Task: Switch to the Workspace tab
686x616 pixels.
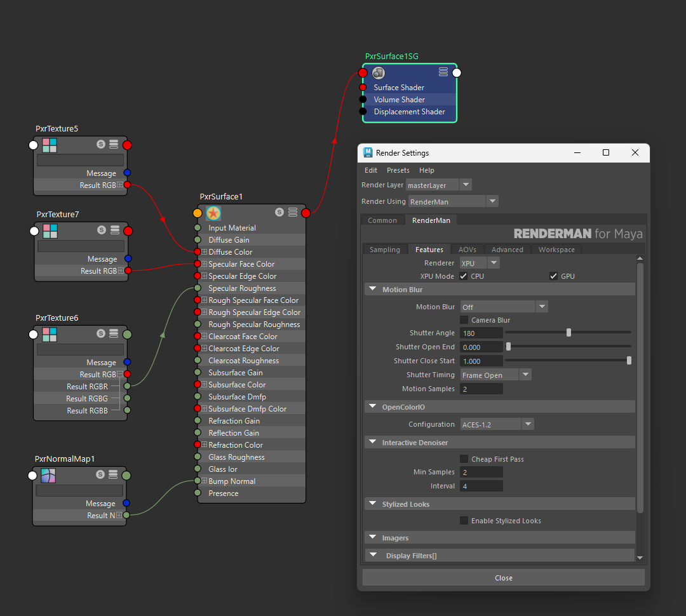Action: coord(556,250)
